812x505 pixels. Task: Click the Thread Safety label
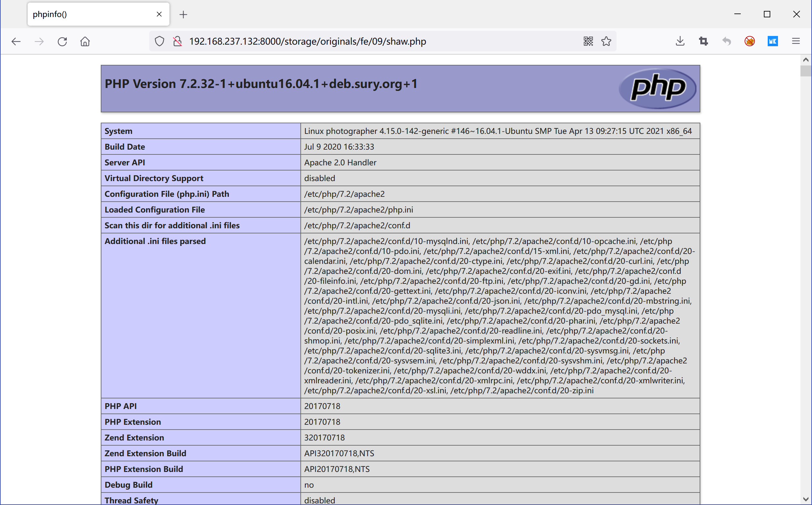coord(131,500)
